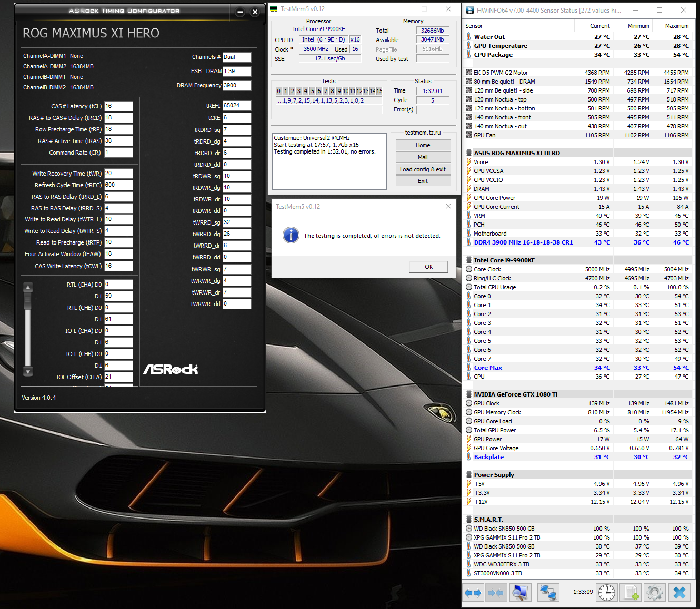Click the blue info icon in the TestMem5 dialog
The height and width of the screenshot is (609, 700).
pos(291,235)
